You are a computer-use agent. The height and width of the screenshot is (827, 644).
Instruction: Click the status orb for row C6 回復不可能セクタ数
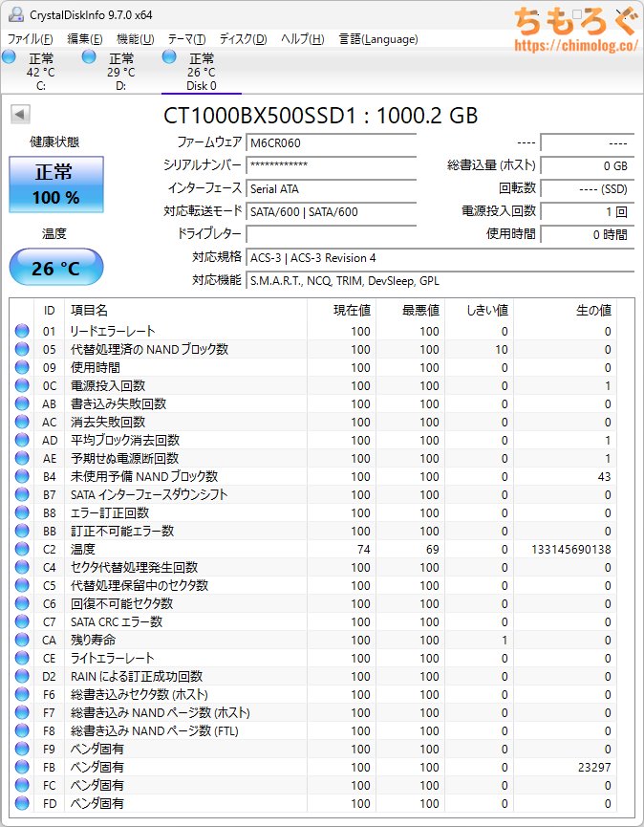[22, 603]
